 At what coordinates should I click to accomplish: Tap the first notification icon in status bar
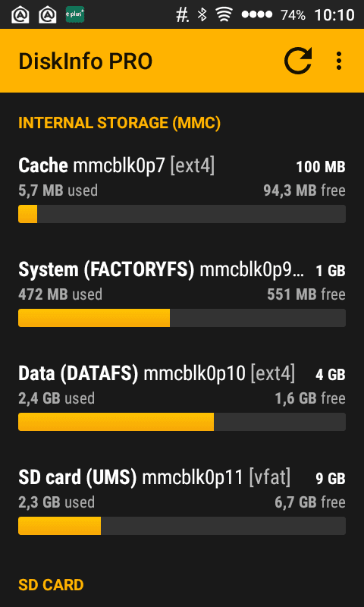coord(20,14)
